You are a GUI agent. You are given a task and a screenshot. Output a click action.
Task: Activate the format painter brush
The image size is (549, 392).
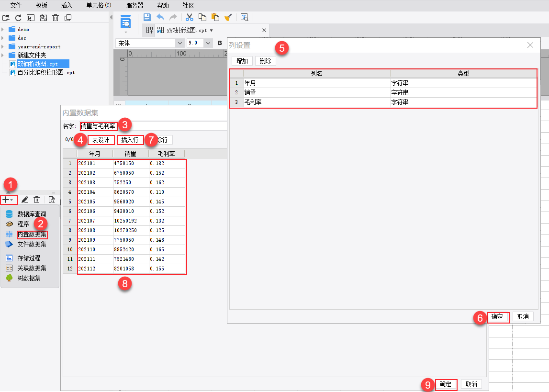tap(228, 17)
